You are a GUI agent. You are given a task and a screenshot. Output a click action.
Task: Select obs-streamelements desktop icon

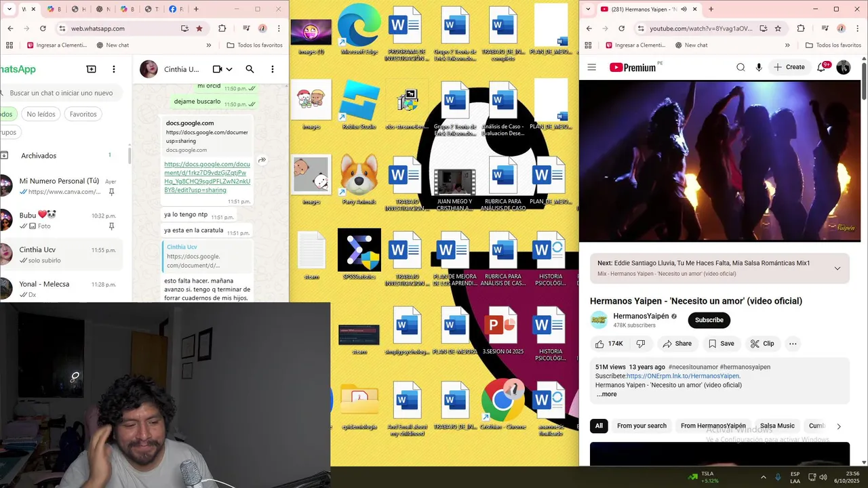pyautogui.click(x=408, y=104)
